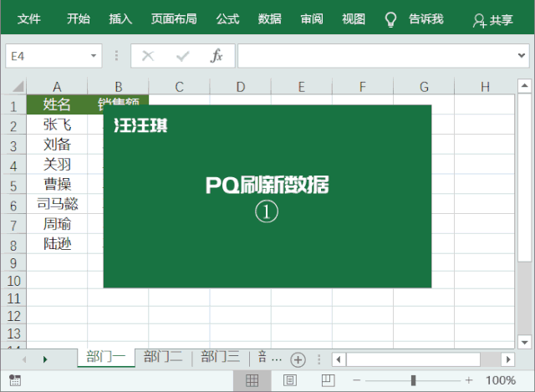Click inside the formula bar
The width and height of the screenshot is (535, 392).
[x=377, y=56]
